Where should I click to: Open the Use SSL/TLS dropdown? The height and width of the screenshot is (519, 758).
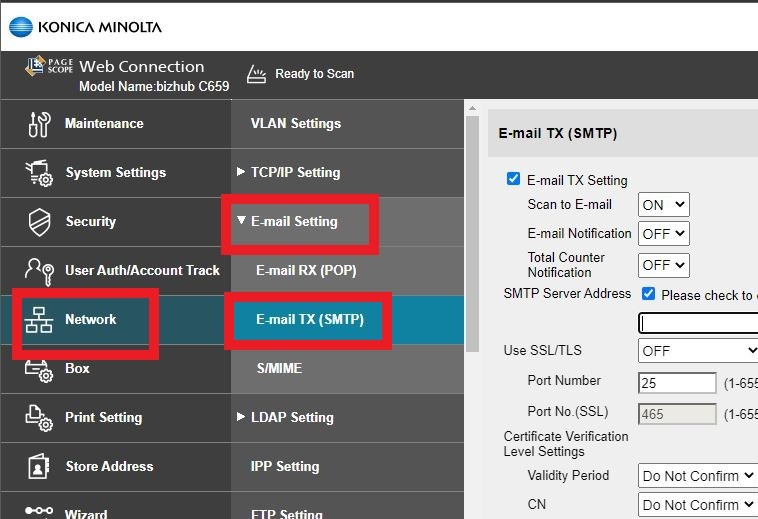pyautogui.click(x=698, y=351)
